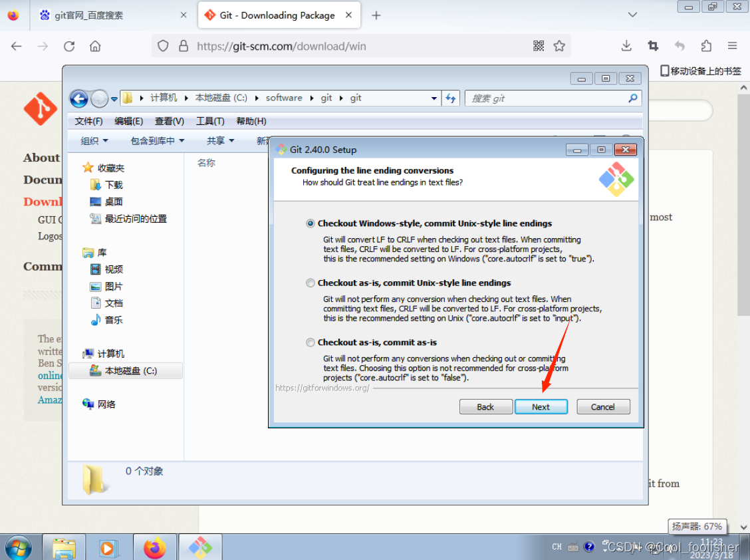Refresh the Explorer folder view
The height and width of the screenshot is (560, 750).
coord(451,98)
